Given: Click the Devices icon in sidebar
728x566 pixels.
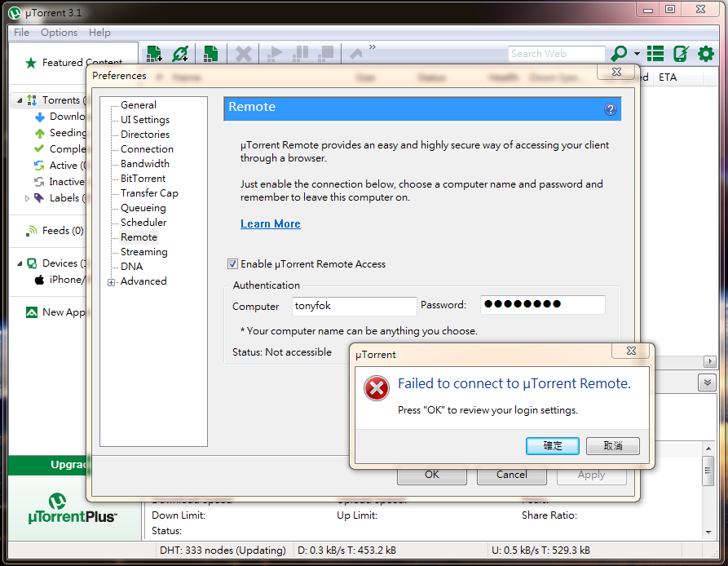Looking at the screenshot, I should (x=32, y=263).
